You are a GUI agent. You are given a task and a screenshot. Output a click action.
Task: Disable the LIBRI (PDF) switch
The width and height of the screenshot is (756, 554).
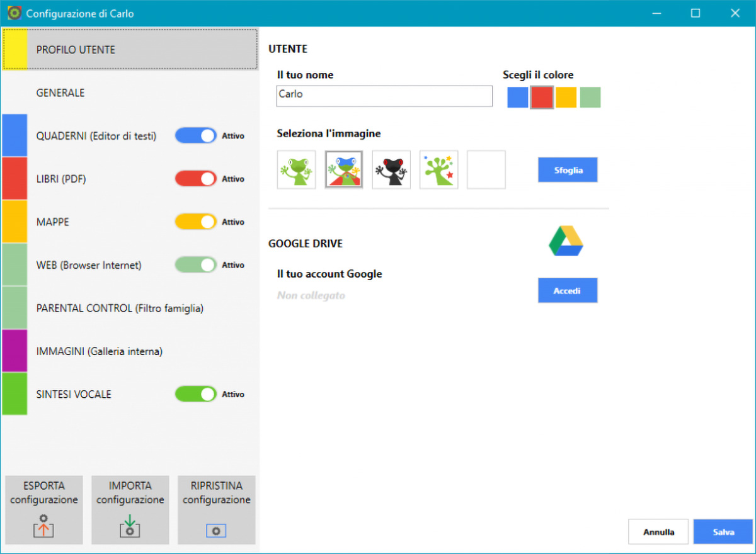196,179
